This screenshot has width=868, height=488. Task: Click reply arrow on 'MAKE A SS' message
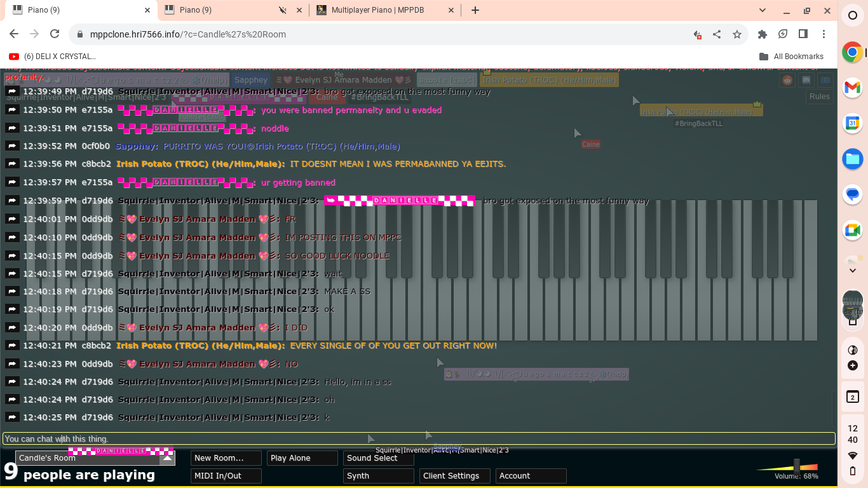(12, 292)
